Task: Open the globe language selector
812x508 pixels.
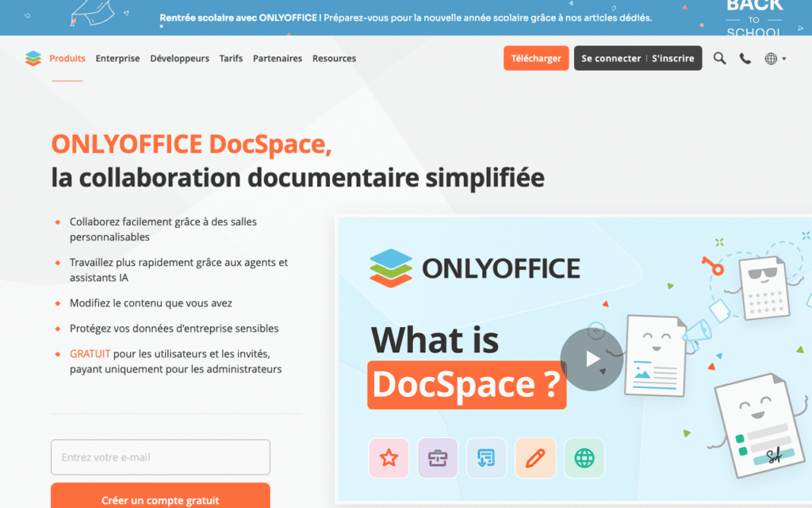Action: coord(776,59)
